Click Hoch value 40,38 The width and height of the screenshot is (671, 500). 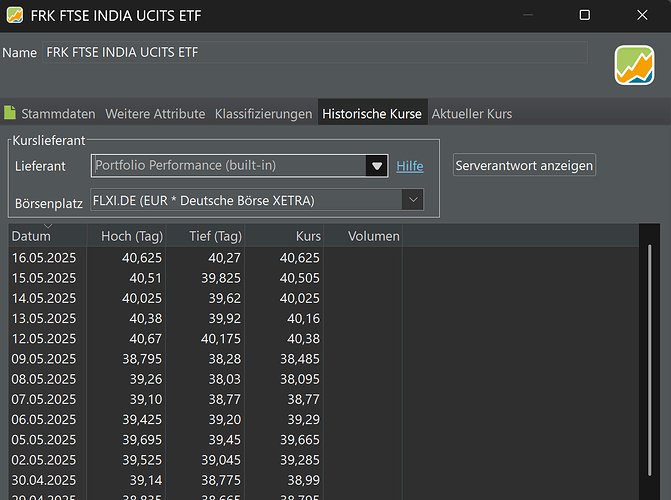coord(145,318)
